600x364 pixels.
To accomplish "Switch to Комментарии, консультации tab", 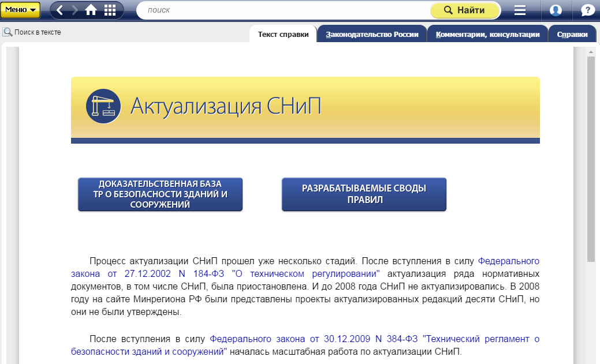I will tap(487, 35).
